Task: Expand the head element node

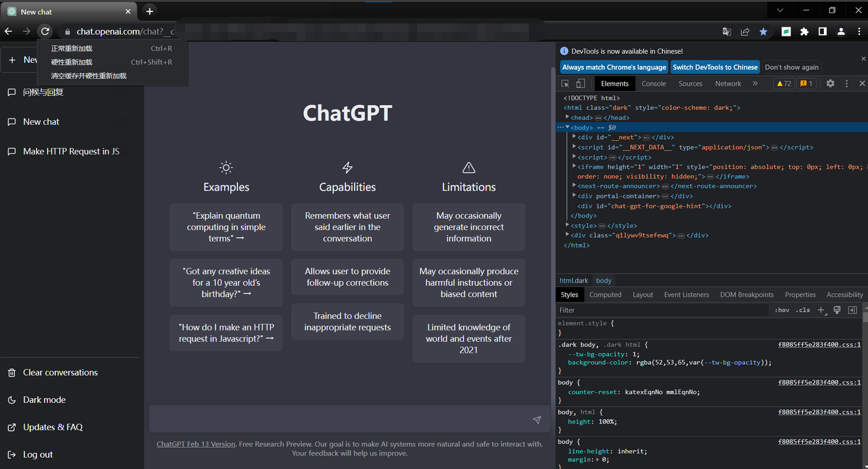Action: [567, 117]
